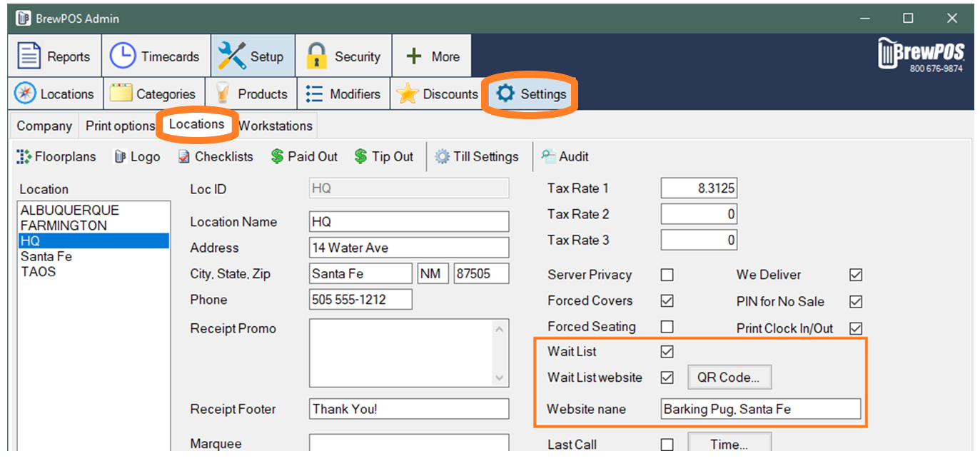Toggle the We Deliver checkbox
Image resolution: width=980 pixels, height=461 pixels.
tap(856, 275)
